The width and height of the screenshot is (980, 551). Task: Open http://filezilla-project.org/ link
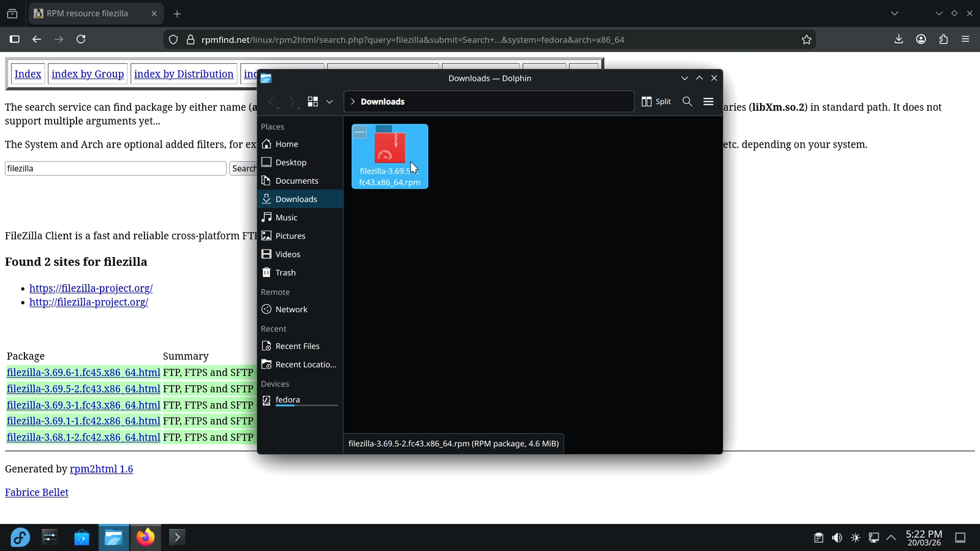(89, 302)
